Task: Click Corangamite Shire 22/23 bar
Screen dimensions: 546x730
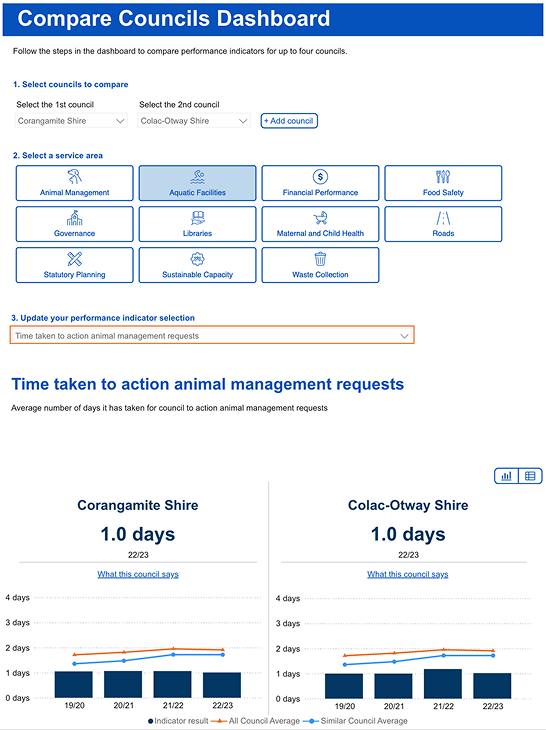Action: click(x=222, y=685)
